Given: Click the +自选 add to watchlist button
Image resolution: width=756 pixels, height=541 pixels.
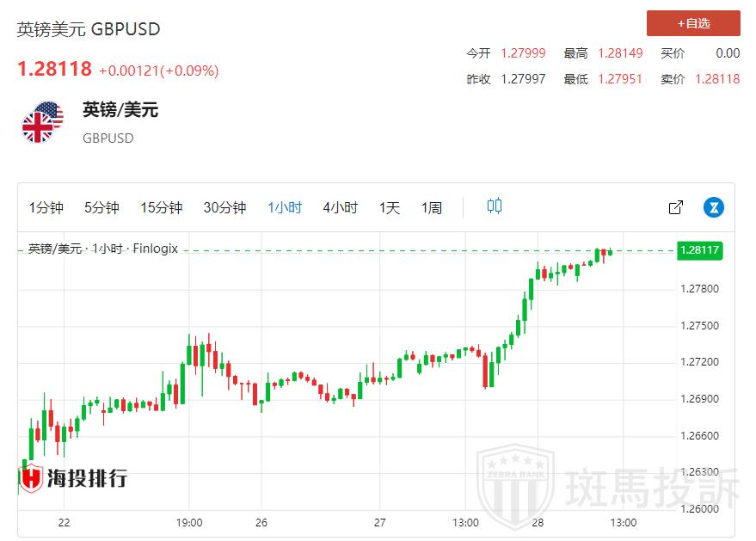Looking at the screenshot, I should tap(693, 23).
